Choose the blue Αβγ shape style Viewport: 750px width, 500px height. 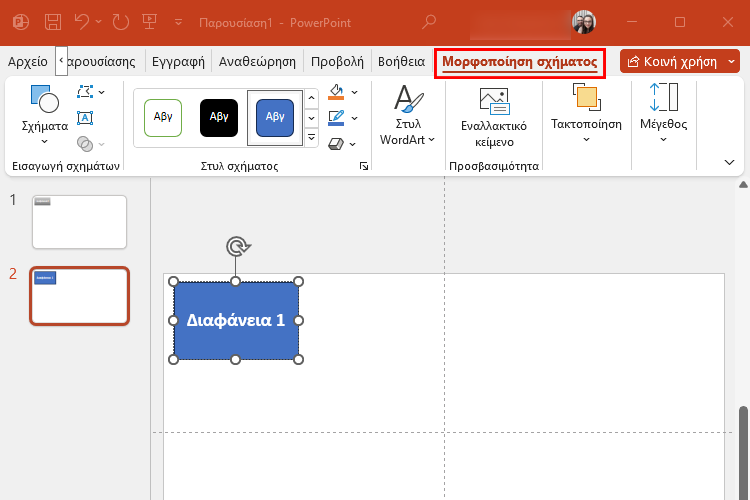(275, 118)
